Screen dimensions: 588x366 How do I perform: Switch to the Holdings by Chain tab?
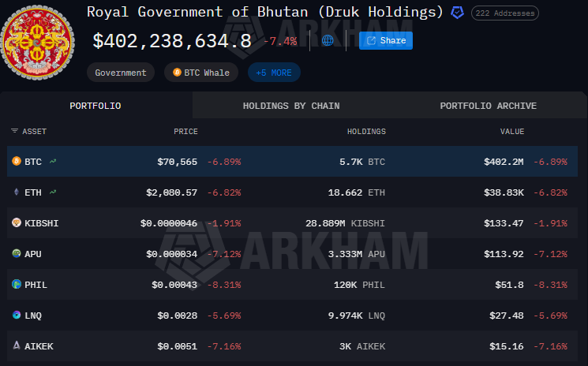(291, 106)
